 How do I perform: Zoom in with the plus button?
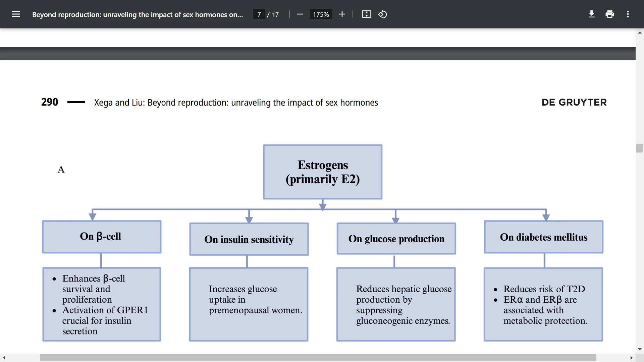point(342,14)
